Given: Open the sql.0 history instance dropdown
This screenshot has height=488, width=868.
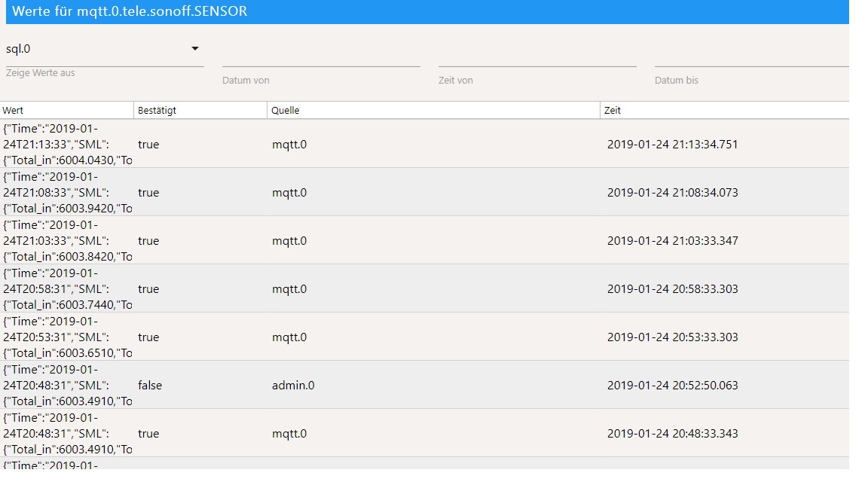Looking at the screenshot, I should 105,49.
